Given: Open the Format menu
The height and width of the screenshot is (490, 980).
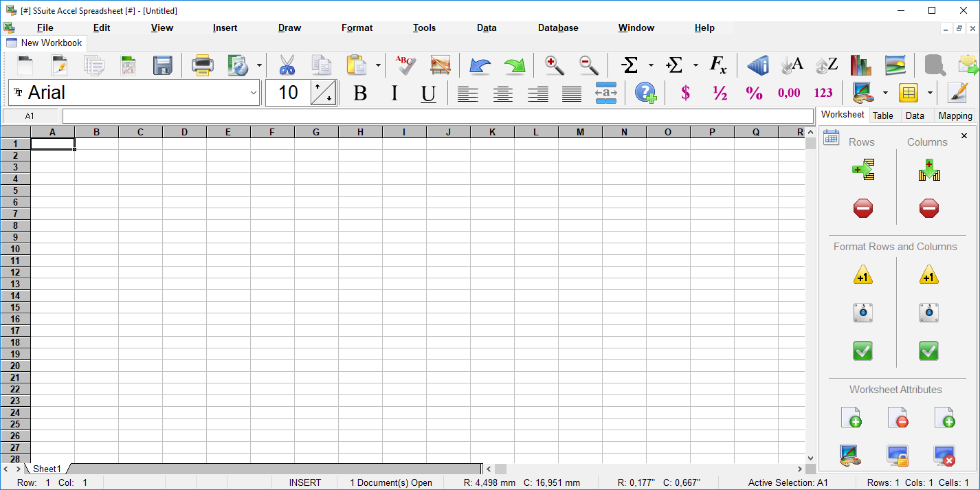Looking at the screenshot, I should (x=357, y=28).
